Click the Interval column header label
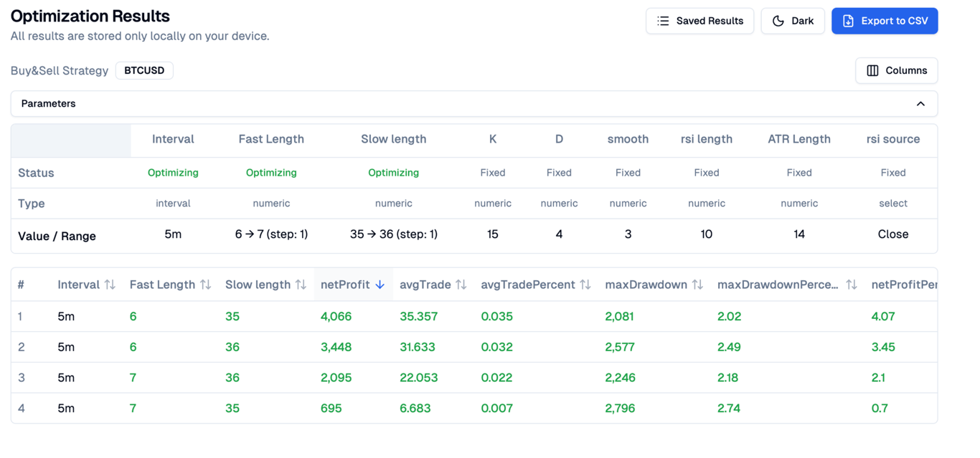This screenshot has height=458, width=980. point(78,285)
